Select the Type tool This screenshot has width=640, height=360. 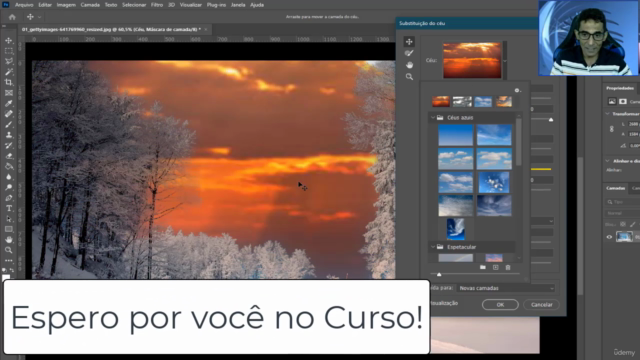pos(9,209)
